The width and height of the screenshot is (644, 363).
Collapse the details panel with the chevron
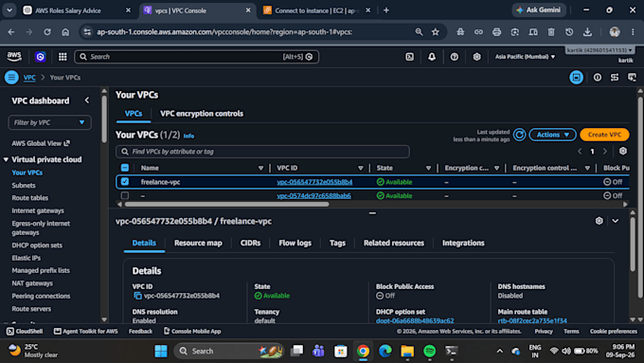click(616, 221)
